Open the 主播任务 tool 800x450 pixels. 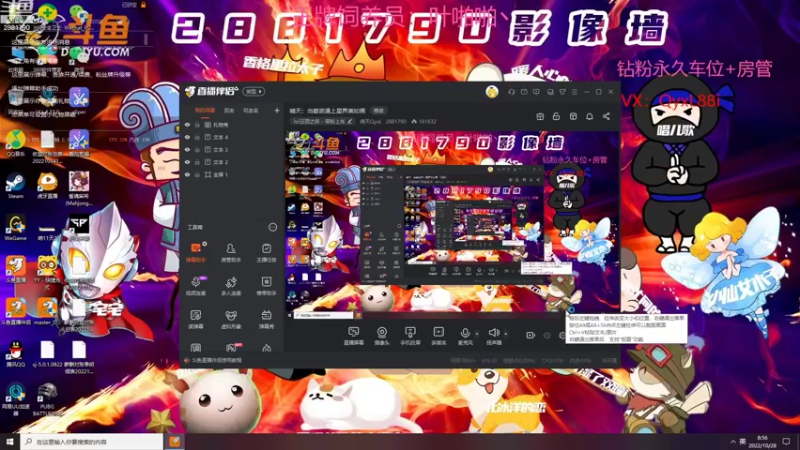click(x=266, y=252)
